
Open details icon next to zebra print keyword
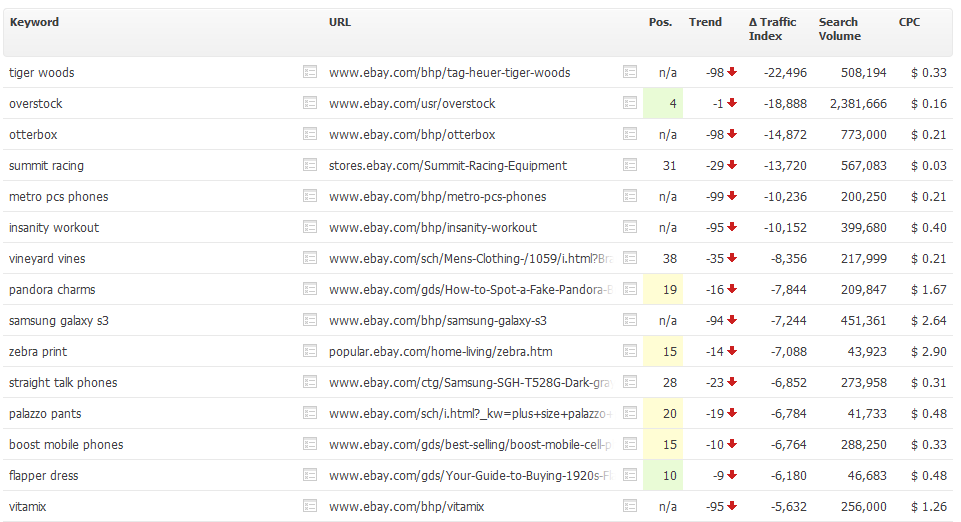(x=310, y=351)
